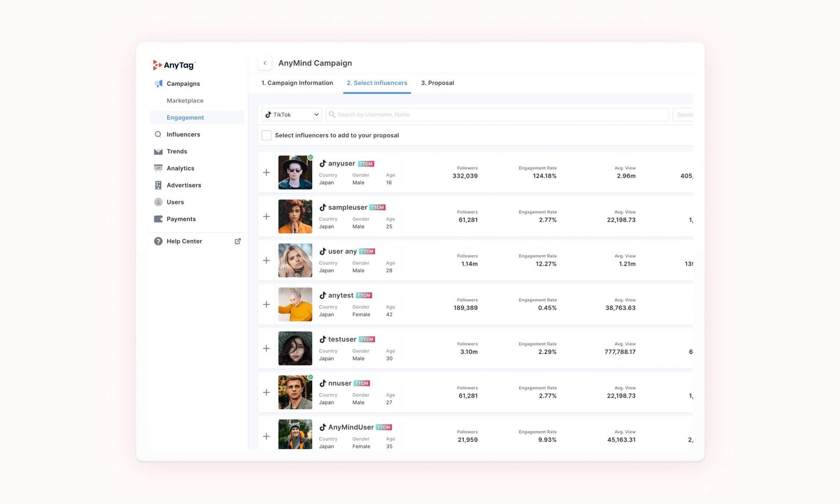Open the Campaigns megaphone icon
Viewport: 840px width, 504px height.
point(159,84)
